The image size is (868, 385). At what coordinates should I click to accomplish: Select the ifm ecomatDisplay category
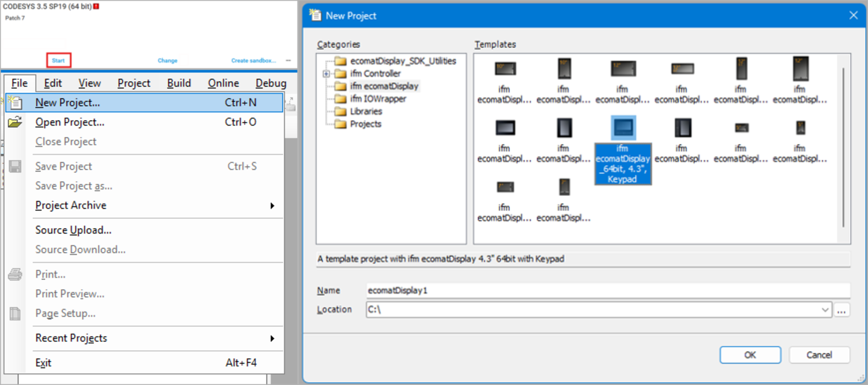click(x=384, y=86)
